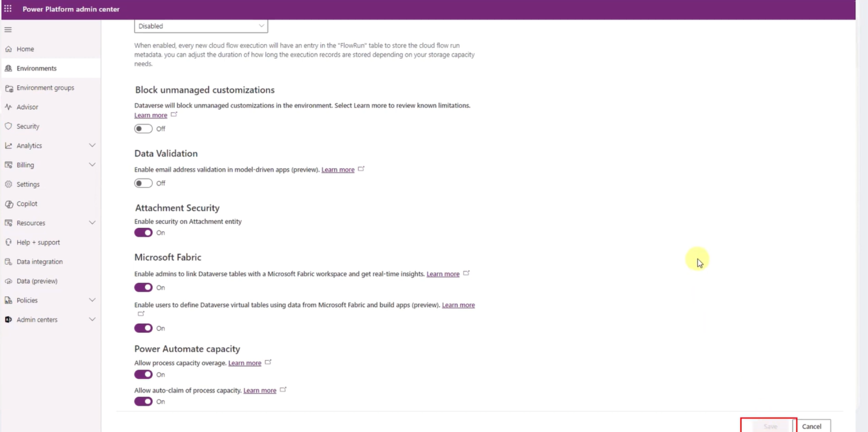
Task: Click the Policies icon in sidebar
Action: point(9,300)
